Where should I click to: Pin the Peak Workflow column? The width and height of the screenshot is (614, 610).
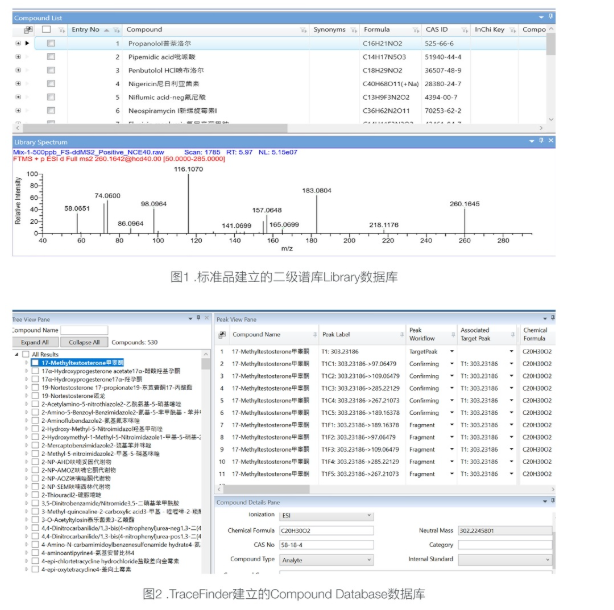coord(453,334)
